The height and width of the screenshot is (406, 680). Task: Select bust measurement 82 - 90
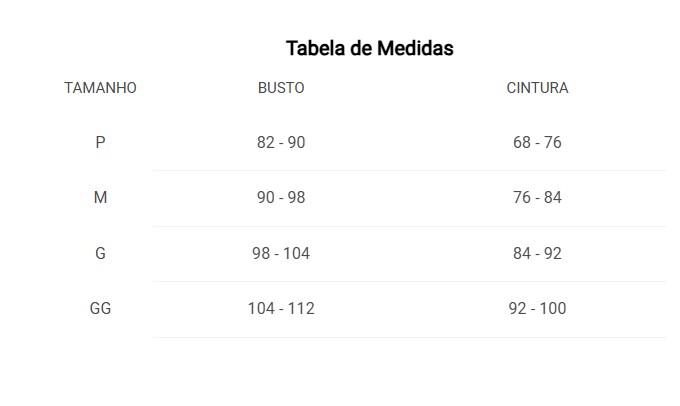pos(281,142)
